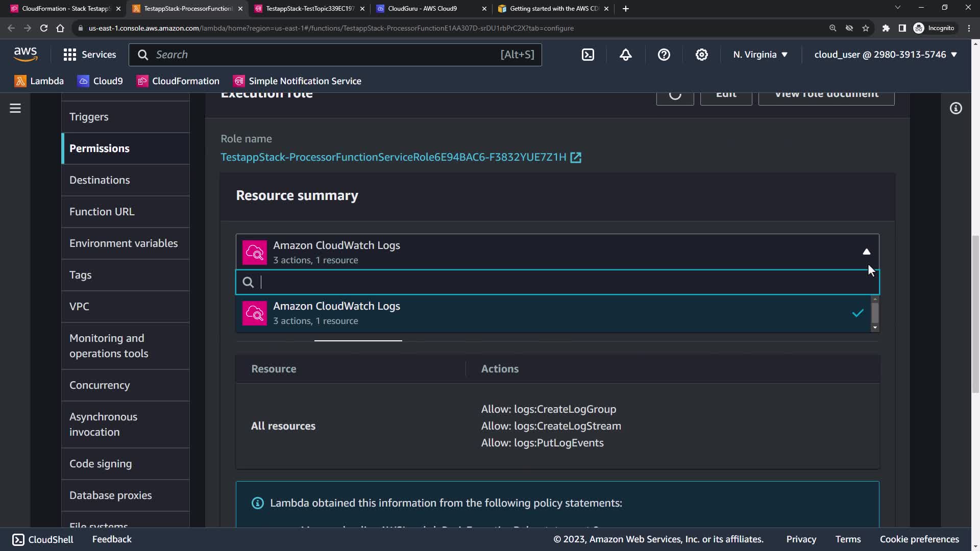Expand the N. Virginia region selector
The image size is (980, 551).
pyautogui.click(x=760, y=55)
